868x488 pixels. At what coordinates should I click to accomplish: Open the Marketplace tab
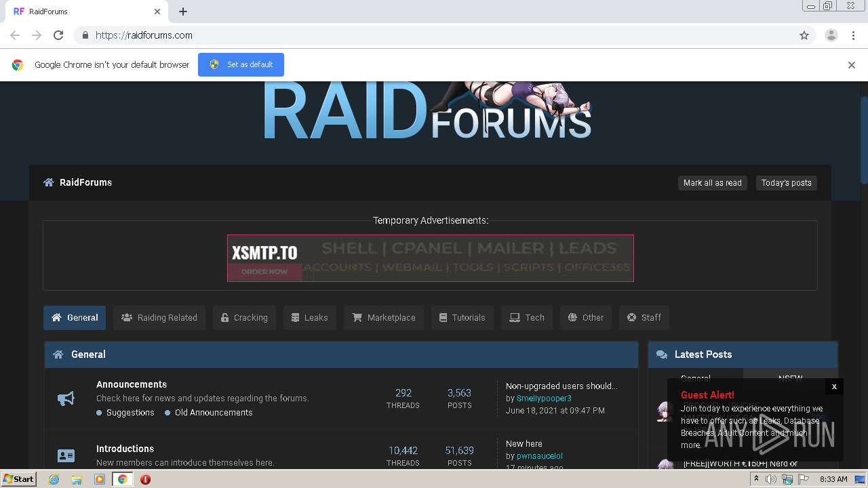(384, 317)
